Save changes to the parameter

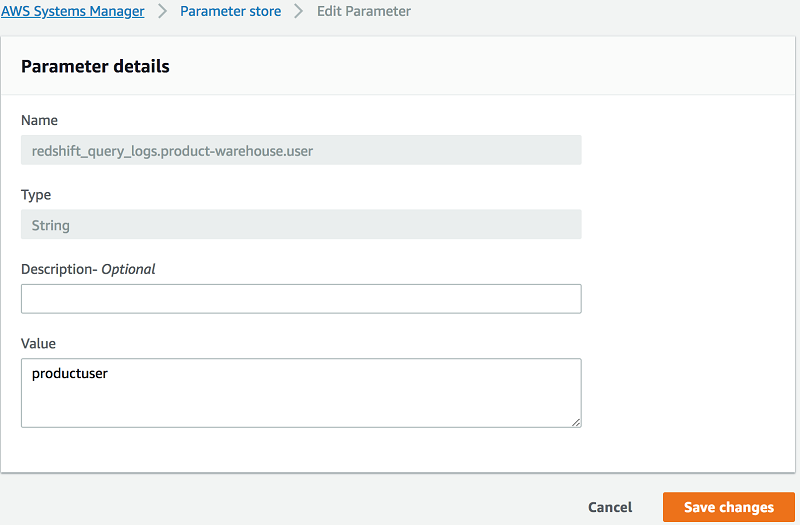[728, 507]
